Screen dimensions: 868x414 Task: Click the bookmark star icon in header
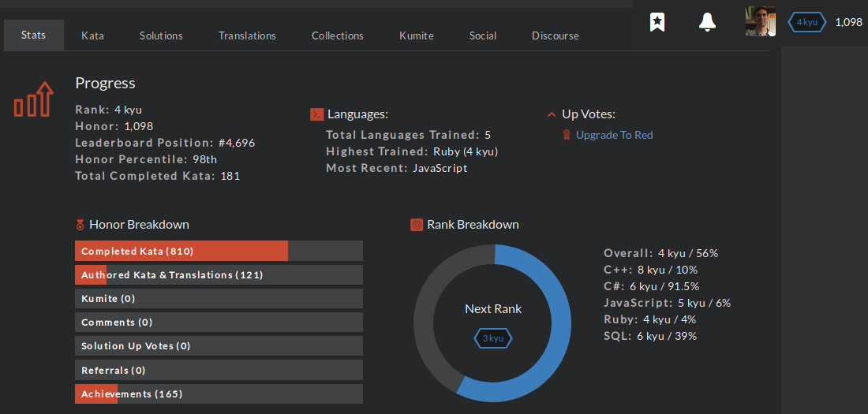[657, 22]
